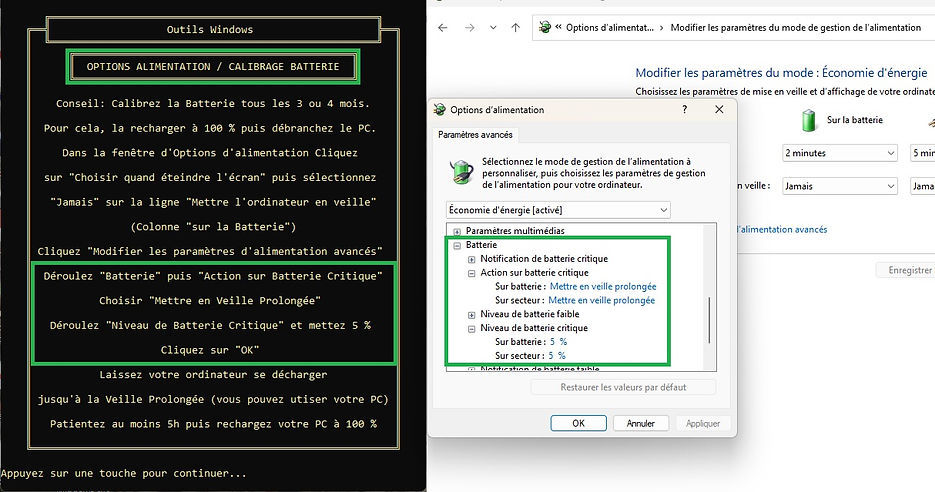Expand Paramètres multimédias node
The height and width of the screenshot is (492, 935).
point(457,231)
